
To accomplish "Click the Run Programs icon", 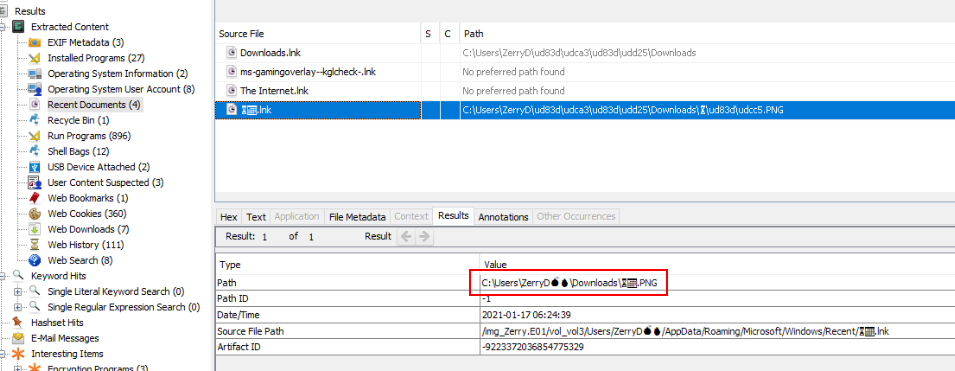I will [35, 136].
